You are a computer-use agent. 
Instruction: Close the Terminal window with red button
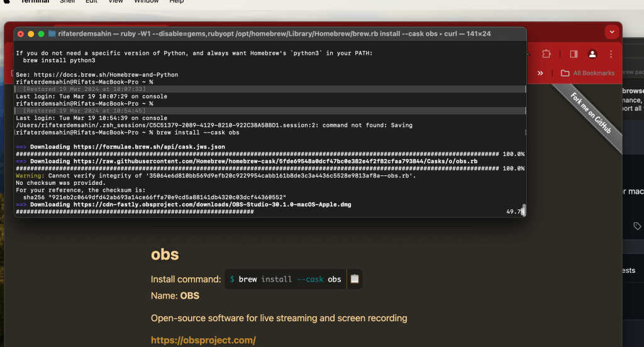[21, 34]
